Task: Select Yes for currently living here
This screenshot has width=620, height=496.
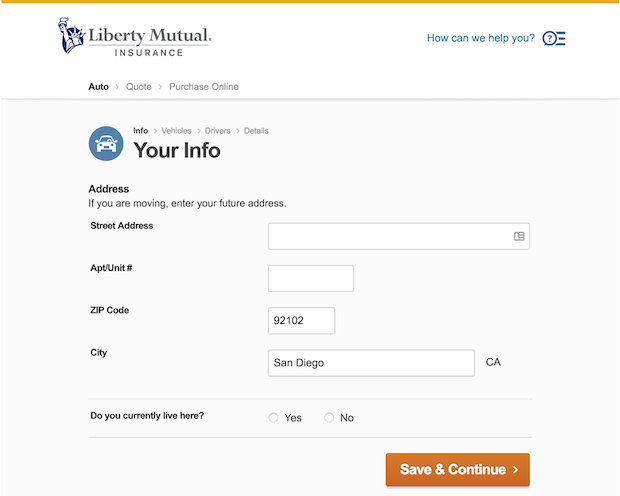Action: (274, 418)
